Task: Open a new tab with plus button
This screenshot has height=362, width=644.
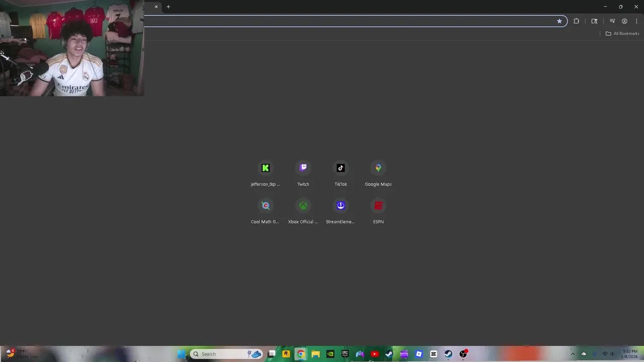Action: coord(168,7)
